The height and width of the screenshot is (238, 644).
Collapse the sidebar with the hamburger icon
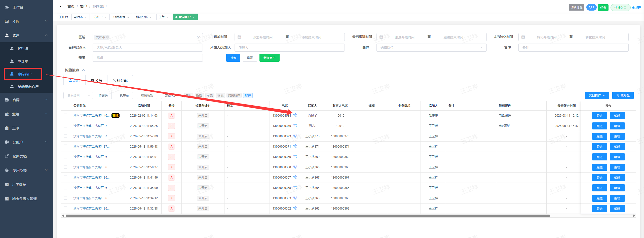tap(59, 7)
